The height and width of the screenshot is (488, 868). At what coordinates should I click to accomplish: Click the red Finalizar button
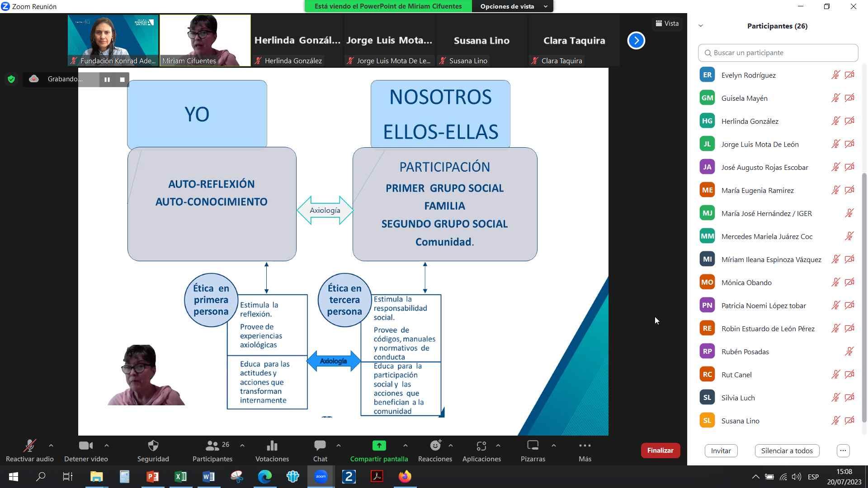(x=660, y=450)
